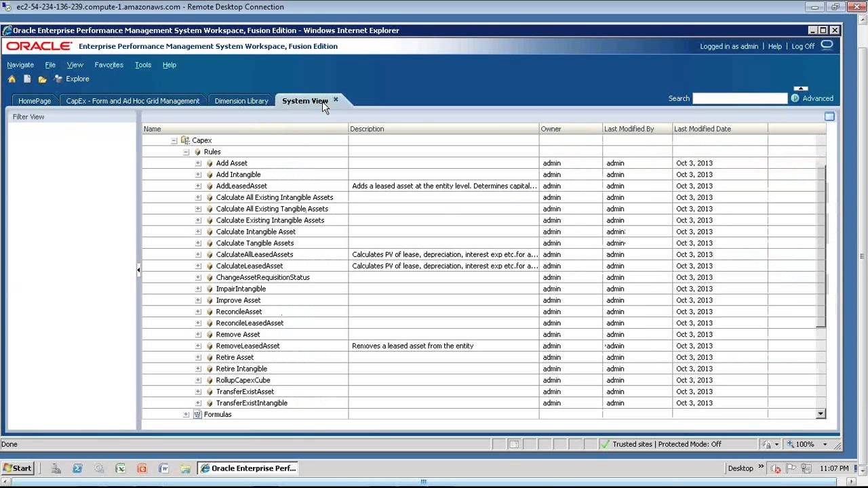Click the Formulas folder icon

click(x=197, y=414)
